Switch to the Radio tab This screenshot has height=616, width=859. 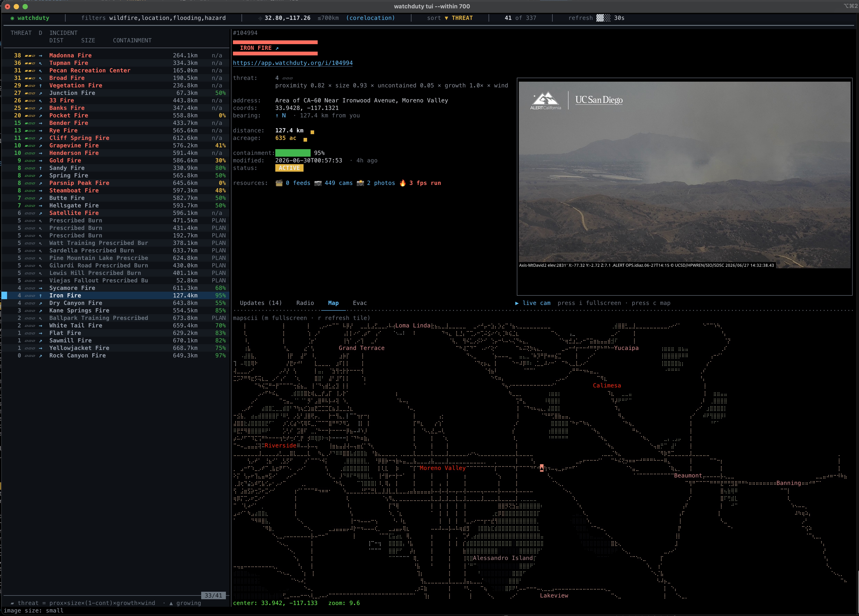305,303
